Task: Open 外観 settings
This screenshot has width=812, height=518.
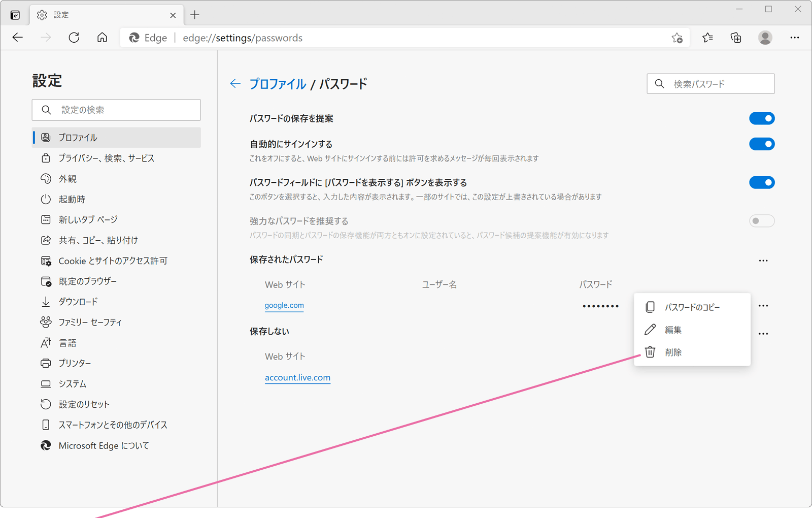Action: pyautogui.click(x=116, y=179)
